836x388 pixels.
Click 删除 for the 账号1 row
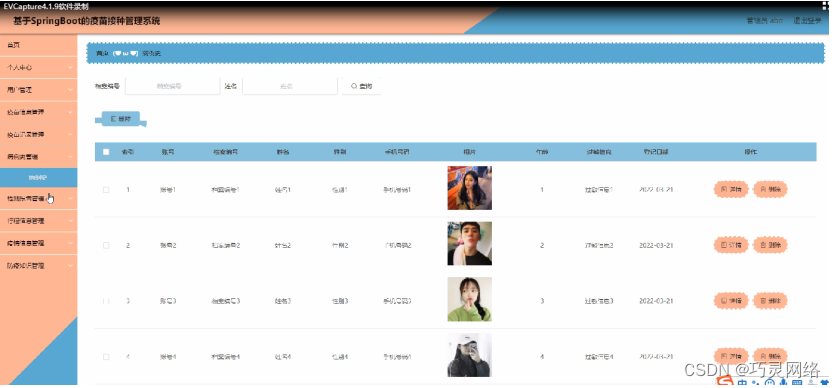click(770, 189)
